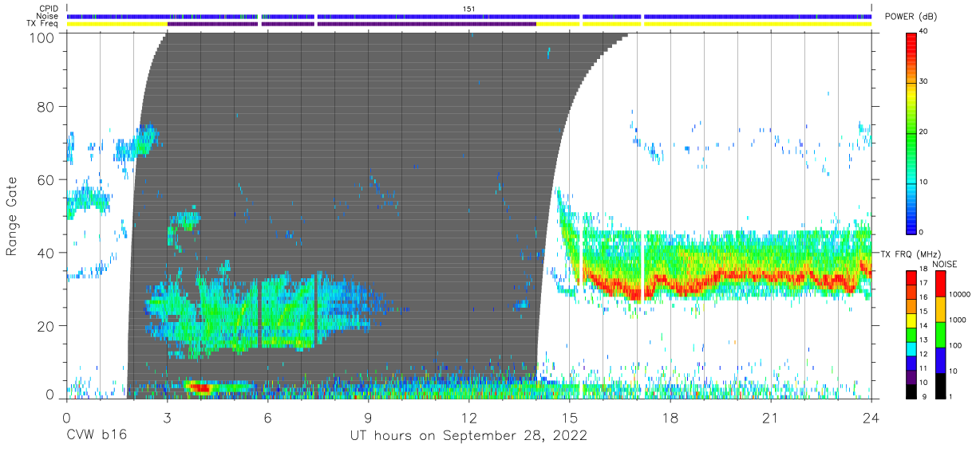Click the TX FRQ (MHz) color scale
The image size is (980, 452).
[x=912, y=334]
